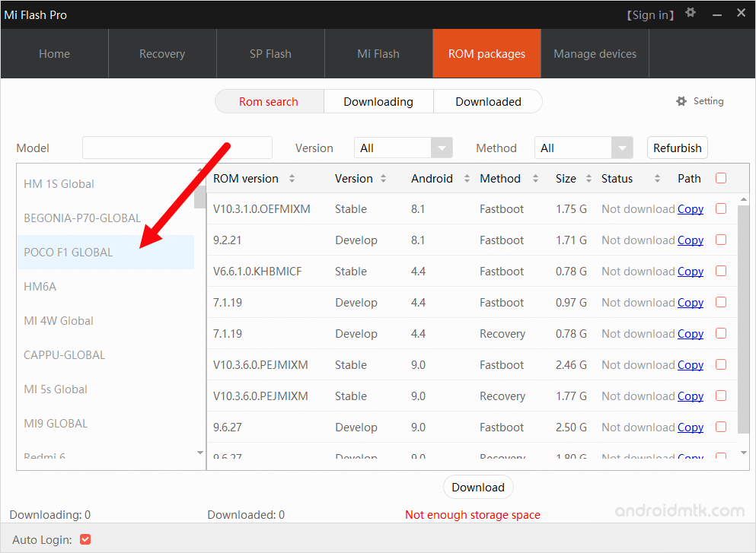Image resolution: width=756 pixels, height=553 pixels.
Task: Tick checkbox for V10.3.1.0.OEFMIXM row
Action: (721, 208)
